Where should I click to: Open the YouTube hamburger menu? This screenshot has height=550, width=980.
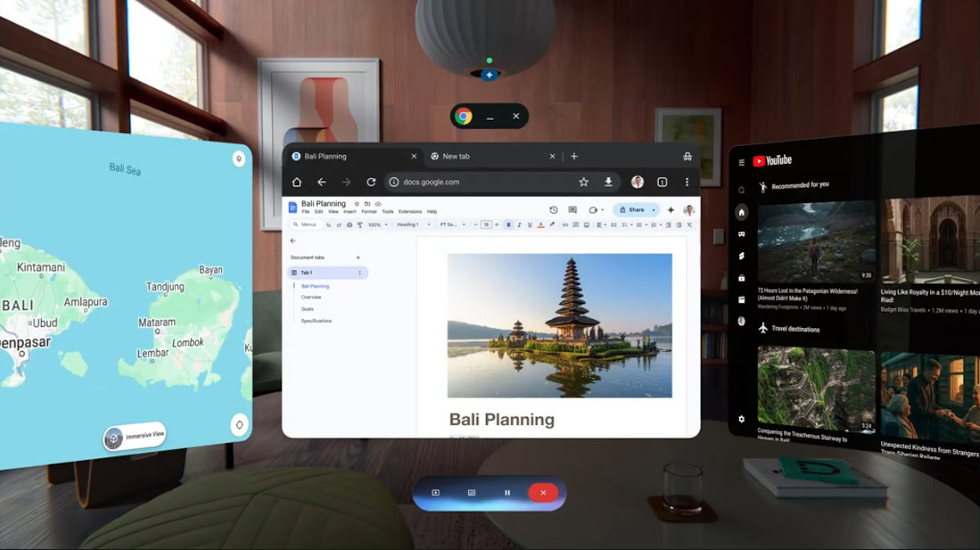[742, 162]
